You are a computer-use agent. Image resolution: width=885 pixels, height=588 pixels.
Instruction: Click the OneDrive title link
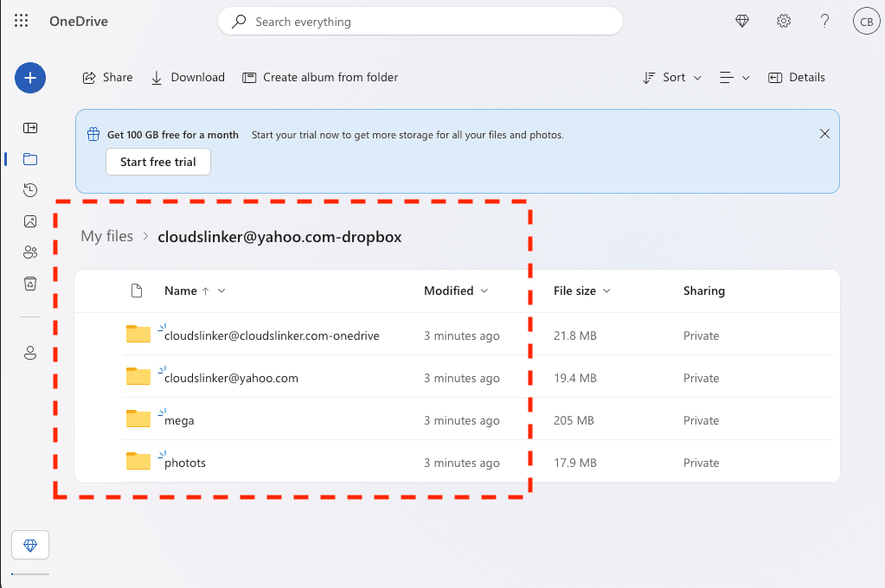(x=79, y=22)
